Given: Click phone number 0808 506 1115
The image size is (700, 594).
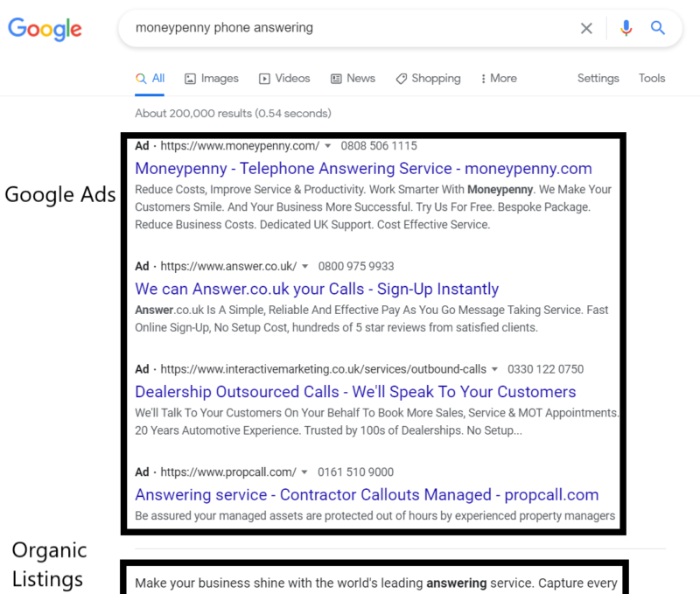Looking at the screenshot, I should (x=379, y=146).
